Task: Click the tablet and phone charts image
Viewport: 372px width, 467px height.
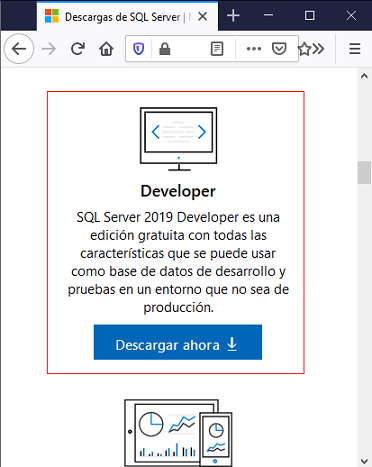Action: [x=178, y=433]
